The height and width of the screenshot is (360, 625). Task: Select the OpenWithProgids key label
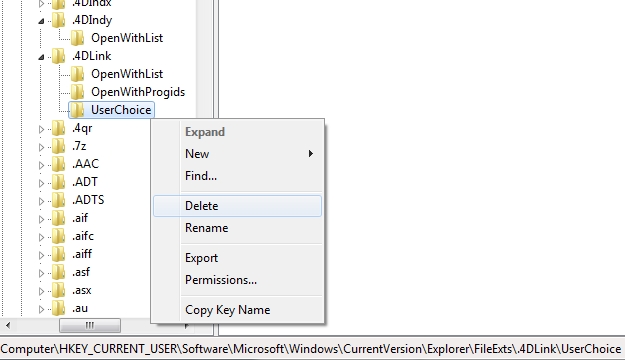(x=138, y=92)
